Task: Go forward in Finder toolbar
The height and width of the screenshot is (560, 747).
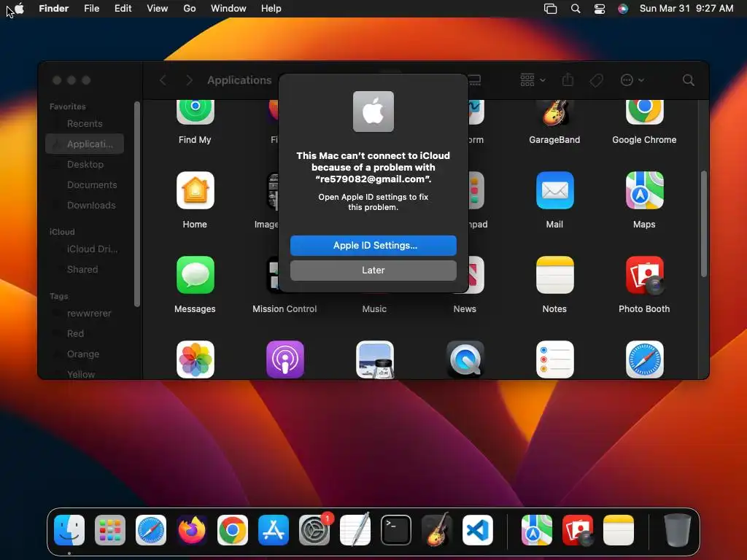Action: [189, 80]
